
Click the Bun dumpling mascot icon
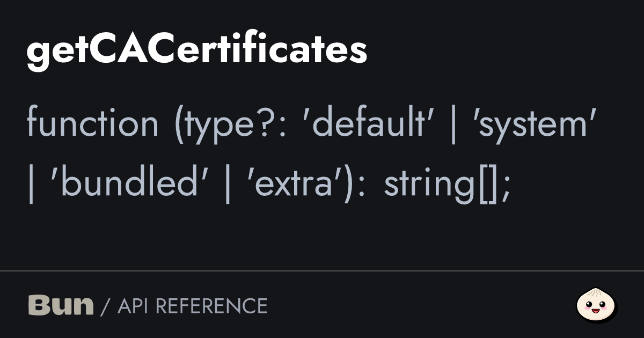(597, 305)
